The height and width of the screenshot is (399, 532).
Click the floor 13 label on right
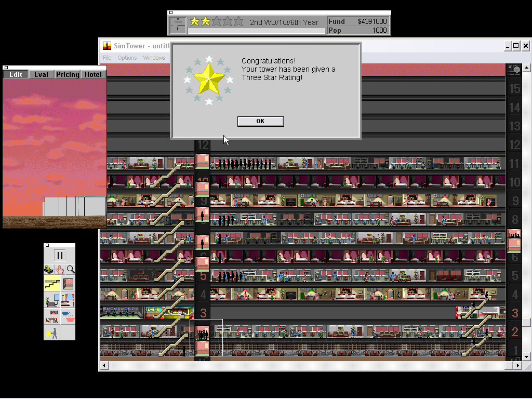pyautogui.click(x=515, y=126)
